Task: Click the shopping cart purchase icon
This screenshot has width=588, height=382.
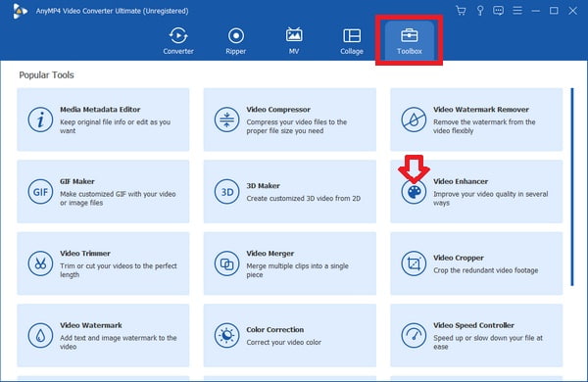Action: tap(461, 11)
